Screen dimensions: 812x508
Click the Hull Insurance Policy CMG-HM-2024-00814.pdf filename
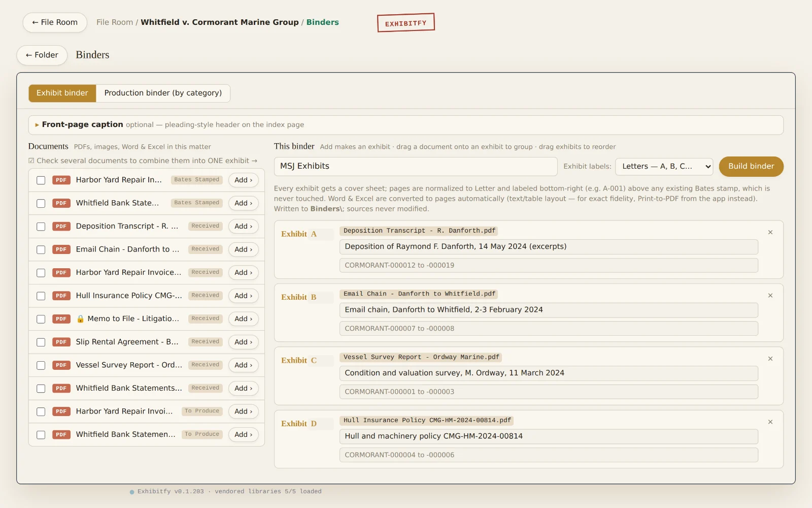click(427, 421)
